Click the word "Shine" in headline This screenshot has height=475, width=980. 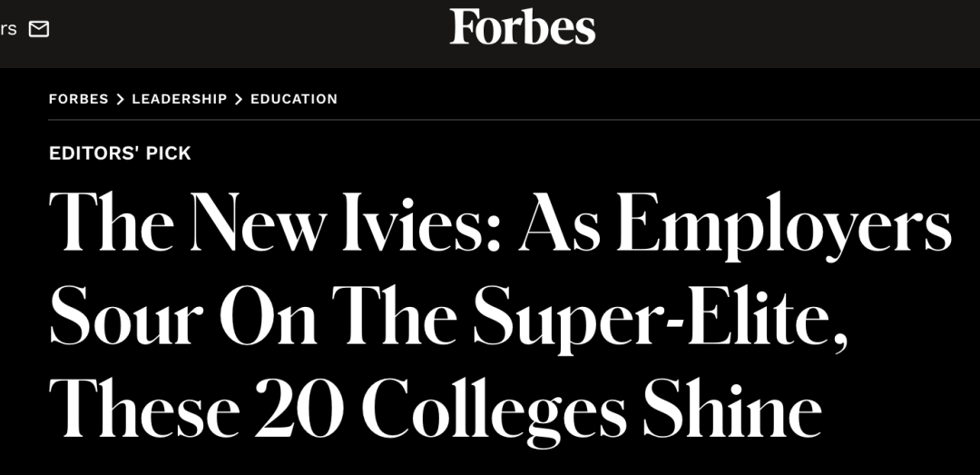pyautogui.click(x=732, y=408)
